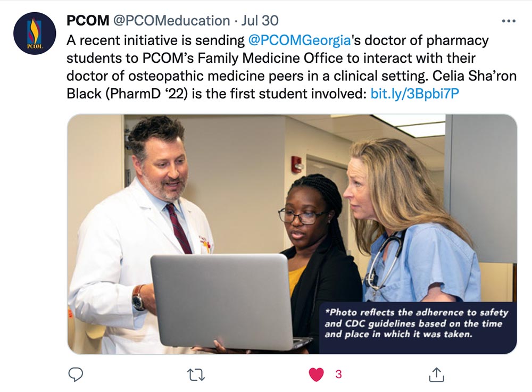Open the bit.ly/3Bpbi7P link

click(x=414, y=93)
